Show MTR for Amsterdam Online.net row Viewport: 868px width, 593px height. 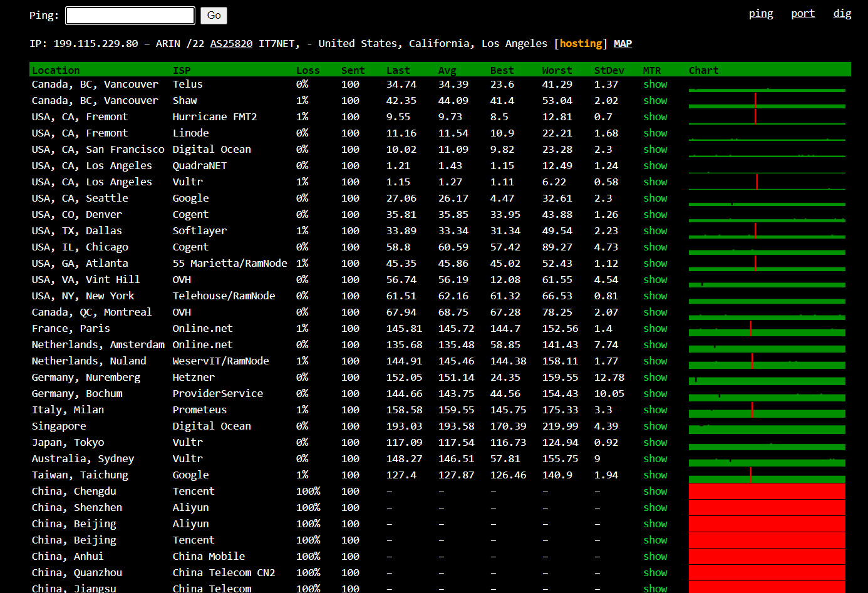click(655, 345)
